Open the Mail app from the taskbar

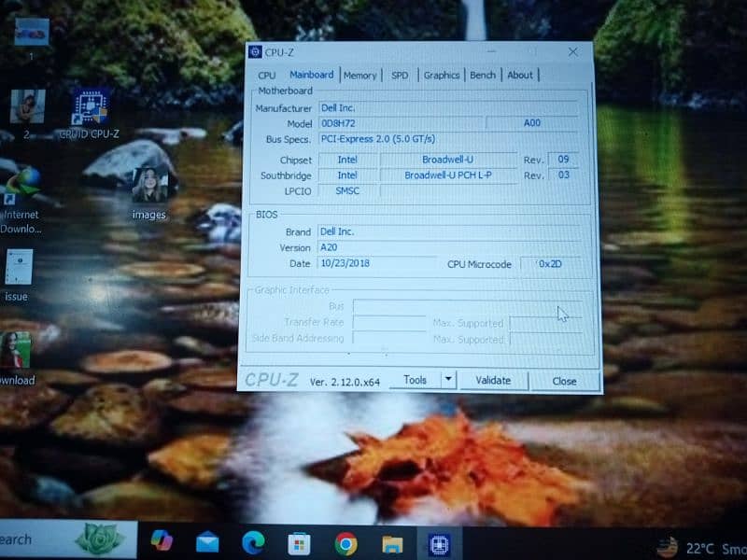[207, 541]
